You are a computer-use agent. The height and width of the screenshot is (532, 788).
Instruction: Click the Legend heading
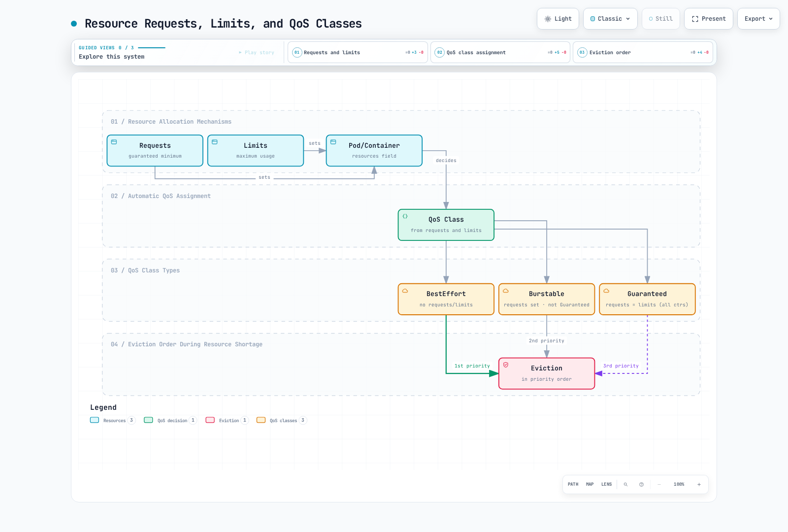click(x=103, y=407)
